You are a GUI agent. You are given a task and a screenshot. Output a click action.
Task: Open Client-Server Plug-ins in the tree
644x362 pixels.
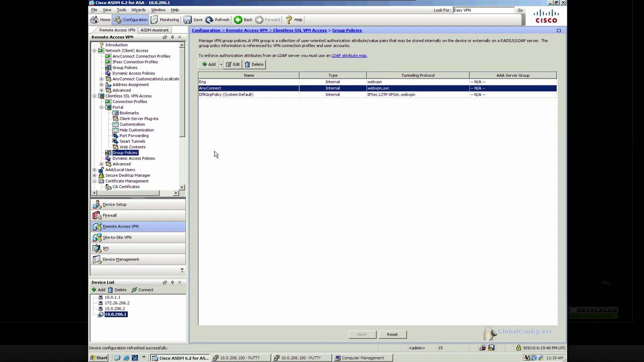click(139, 119)
